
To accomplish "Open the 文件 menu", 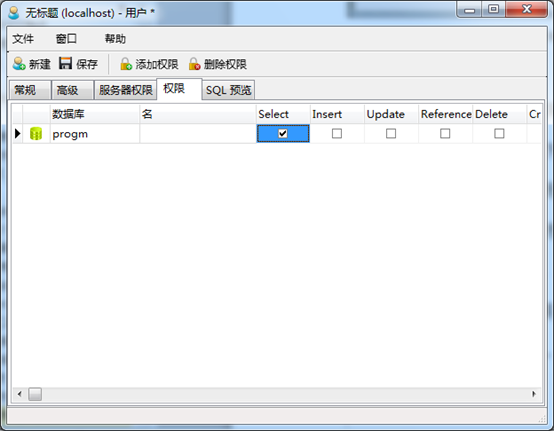I will point(23,39).
